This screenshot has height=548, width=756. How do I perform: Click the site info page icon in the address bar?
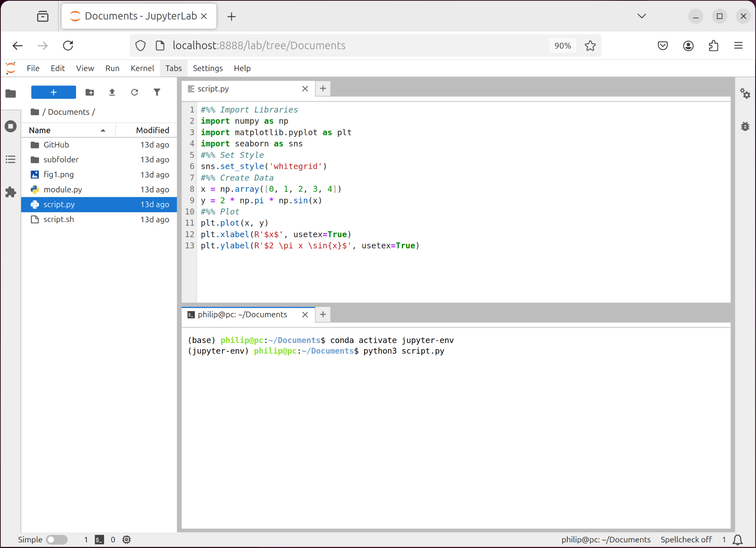pyautogui.click(x=160, y=46)
